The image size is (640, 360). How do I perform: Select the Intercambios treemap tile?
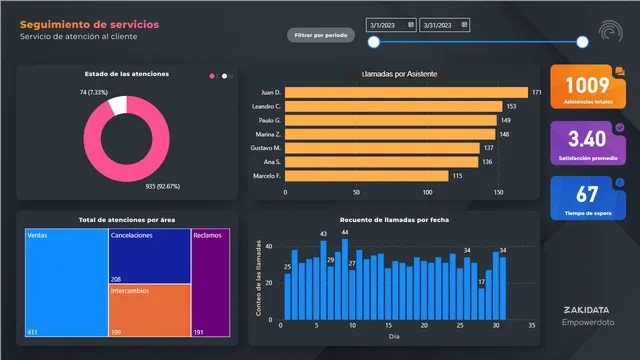150,310
